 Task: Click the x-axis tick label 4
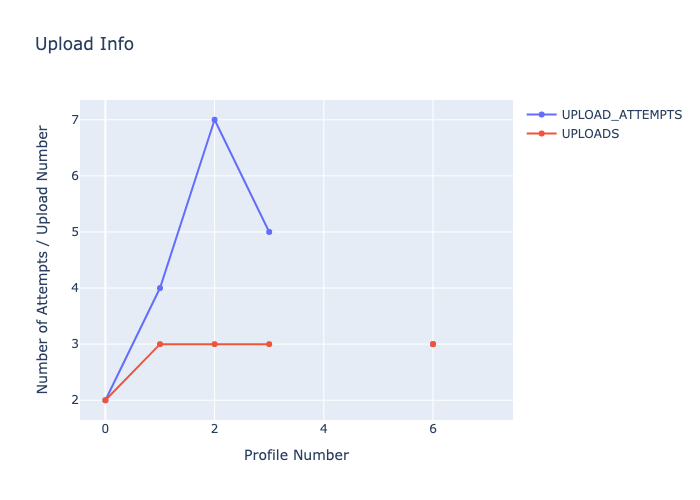pyautogui.click(x=323, y=428)
